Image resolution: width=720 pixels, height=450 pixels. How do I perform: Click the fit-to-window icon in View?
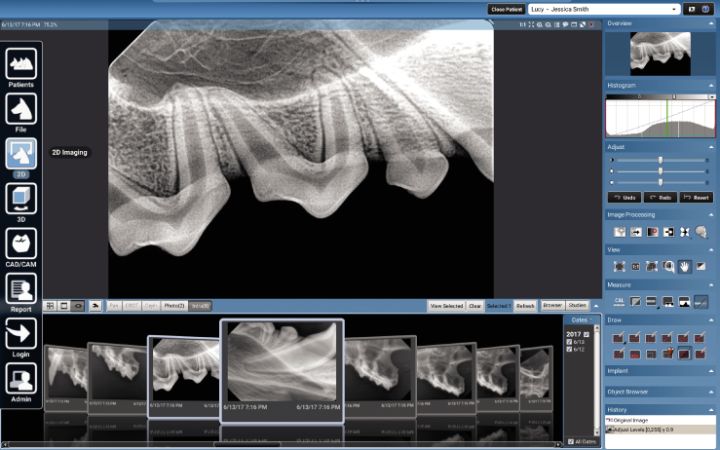tap(619, 266)
